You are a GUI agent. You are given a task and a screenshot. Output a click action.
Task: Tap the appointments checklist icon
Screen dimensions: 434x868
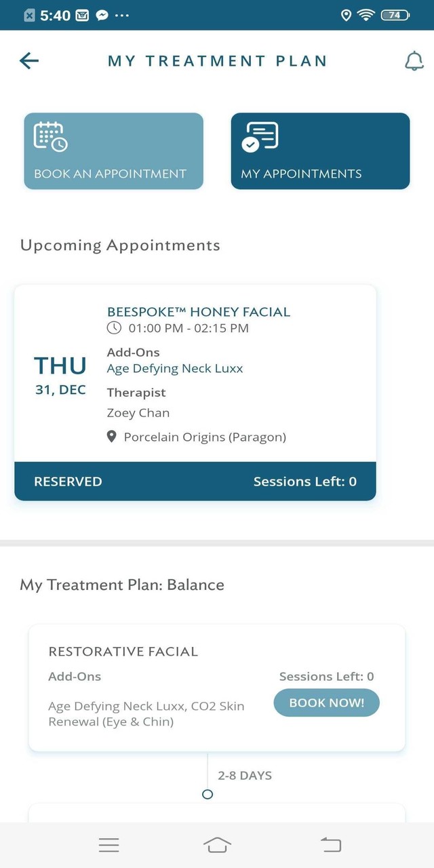[x=260, y=136]
